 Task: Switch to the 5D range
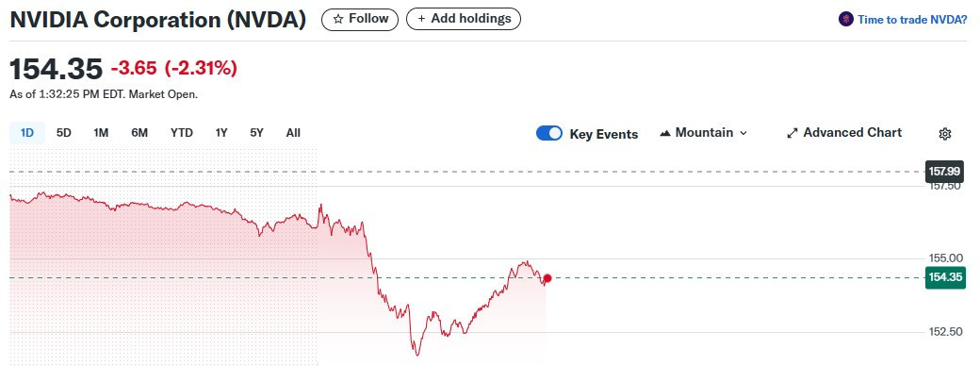[x=64, y=133]
